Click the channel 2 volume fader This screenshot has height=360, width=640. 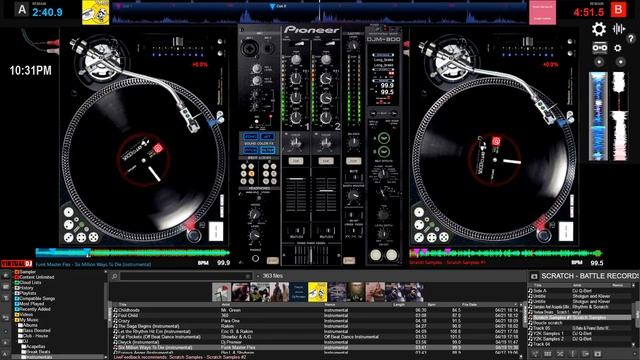tap(325, 191)
